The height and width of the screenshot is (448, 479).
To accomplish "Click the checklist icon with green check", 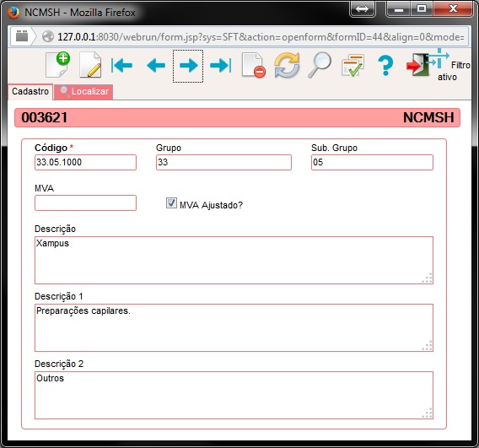I will (353, 65).
